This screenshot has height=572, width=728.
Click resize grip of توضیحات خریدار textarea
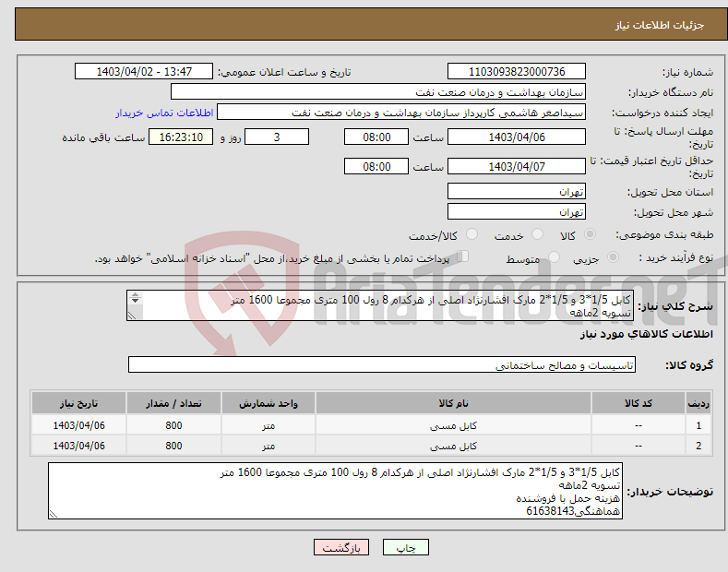(x=54, y=515)
